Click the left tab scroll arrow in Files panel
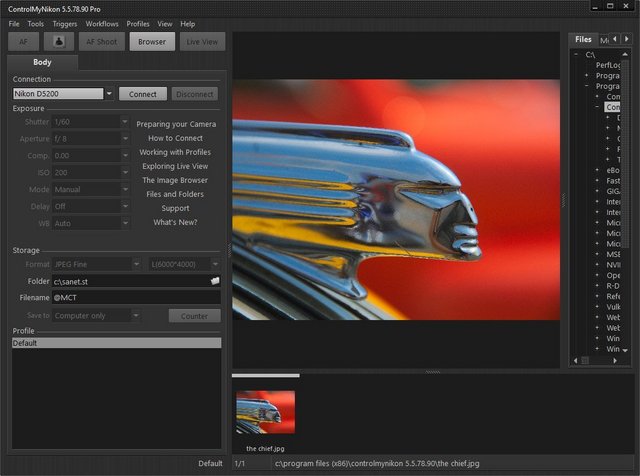The image size is (640, 476). tap(615, 39)
